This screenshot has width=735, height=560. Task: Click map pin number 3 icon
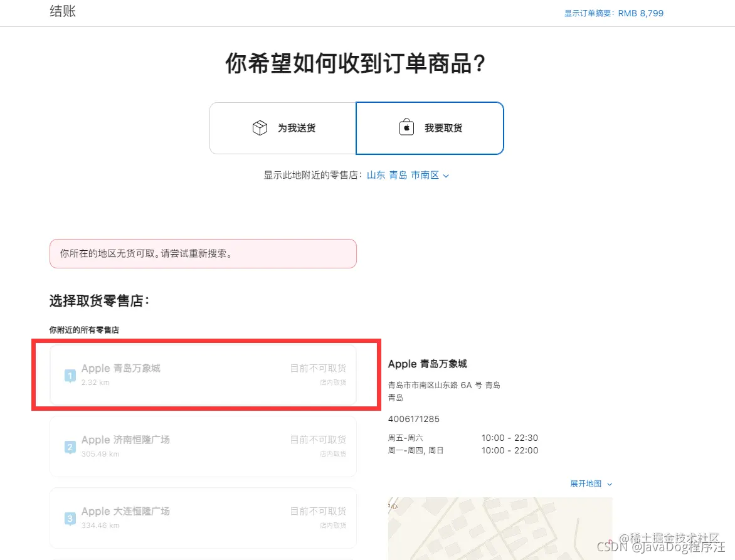70,519
